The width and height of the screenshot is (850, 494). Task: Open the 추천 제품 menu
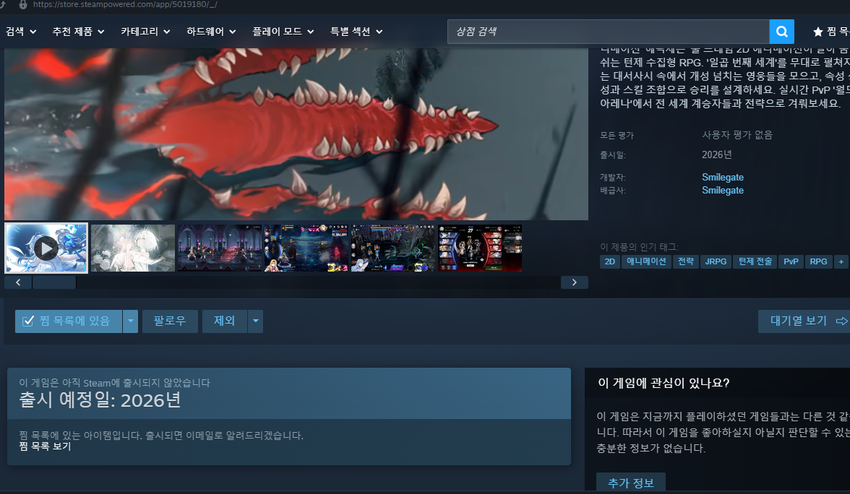pos(78,31)
